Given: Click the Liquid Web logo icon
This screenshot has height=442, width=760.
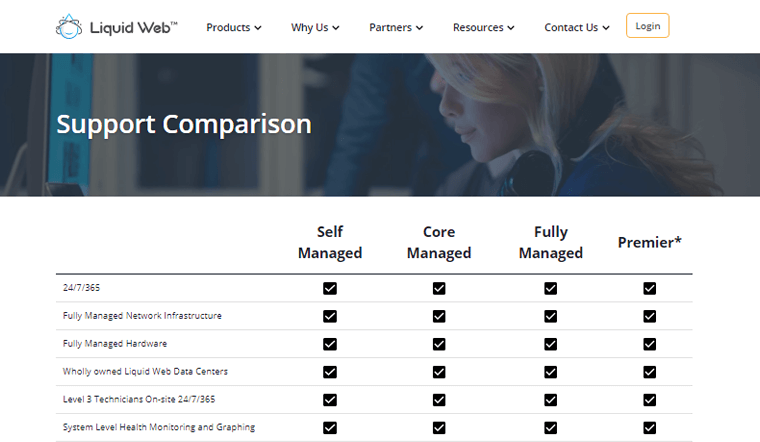Looking at the screenshot, I should pyautogui.click(x=68, y=27).
